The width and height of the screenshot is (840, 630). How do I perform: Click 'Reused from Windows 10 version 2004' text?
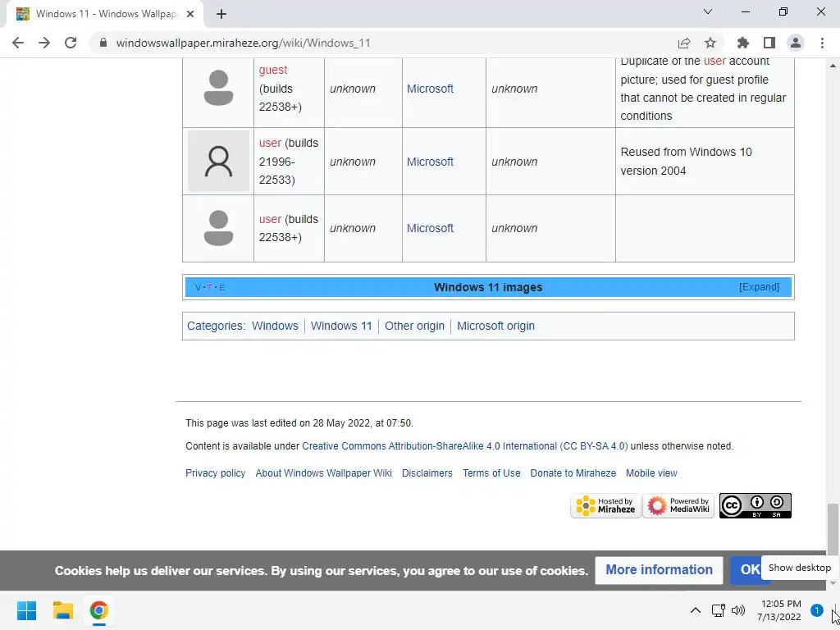pyautogui.click(x=687, y=162)
